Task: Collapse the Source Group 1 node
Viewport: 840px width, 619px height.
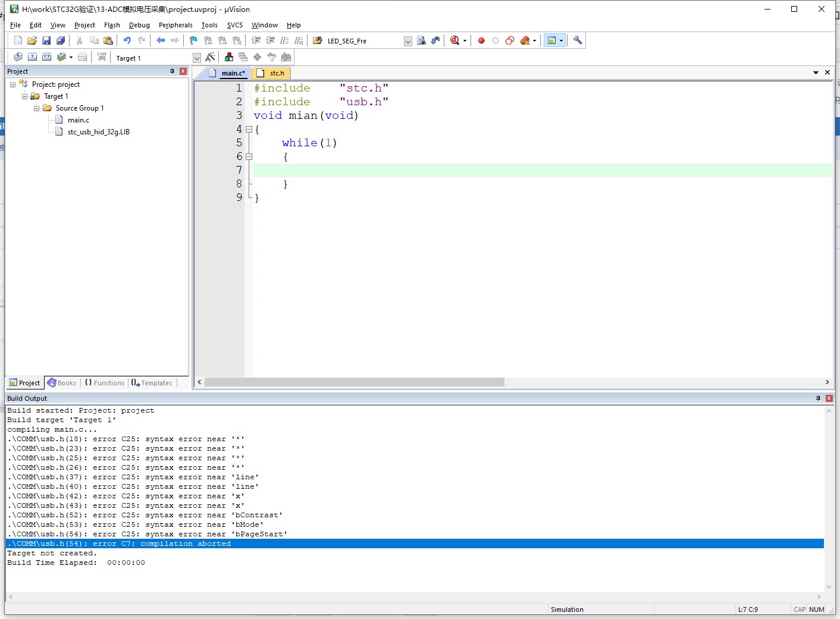Action: (x=36, y=108)
